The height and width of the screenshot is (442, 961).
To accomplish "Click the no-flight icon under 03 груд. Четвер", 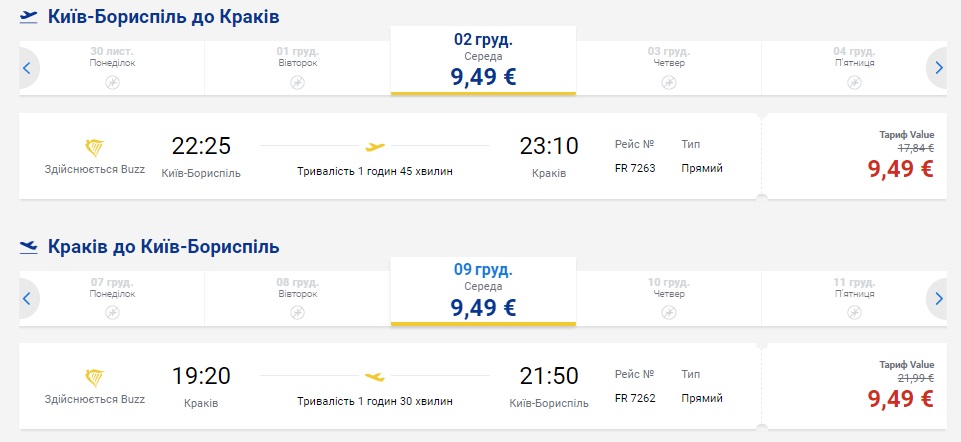I will 669,82.
